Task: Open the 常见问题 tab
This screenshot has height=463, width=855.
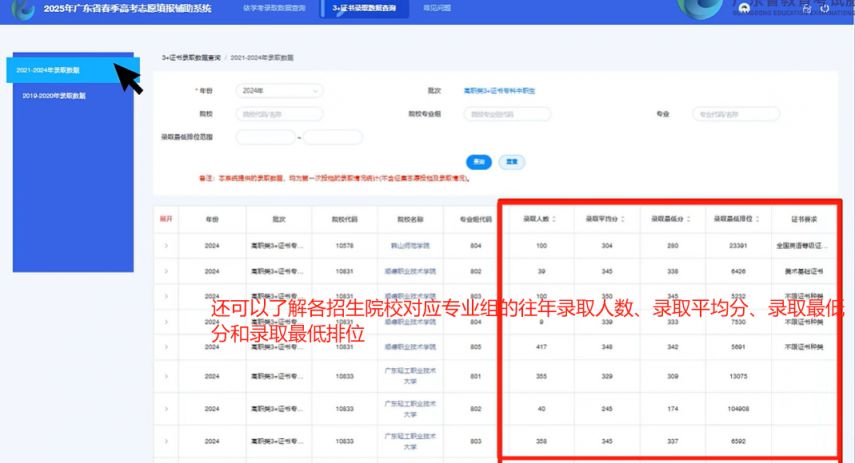Action: click(436, 9)
